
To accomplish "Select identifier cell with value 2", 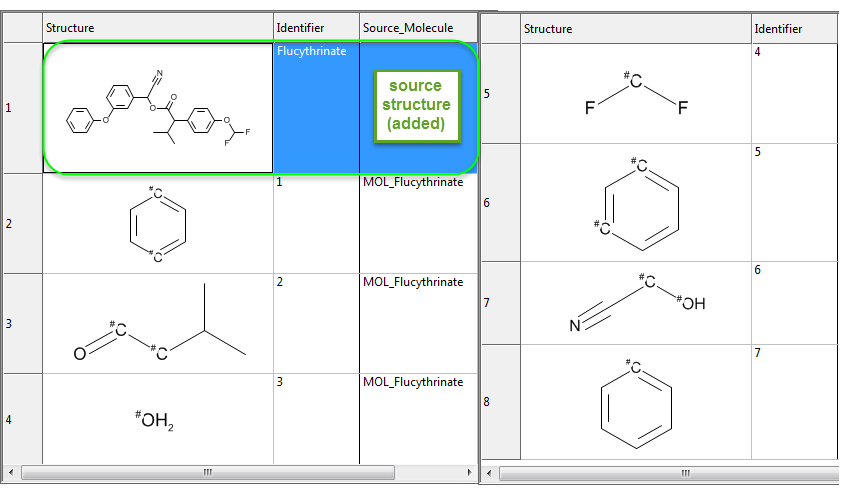I will pyautogui.click(x=316, y=324).
